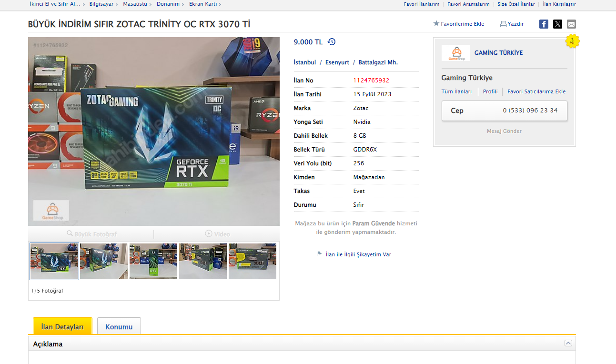Collapse the Açıklama section
Screen dimensions: 616x364
coord(568,343)
